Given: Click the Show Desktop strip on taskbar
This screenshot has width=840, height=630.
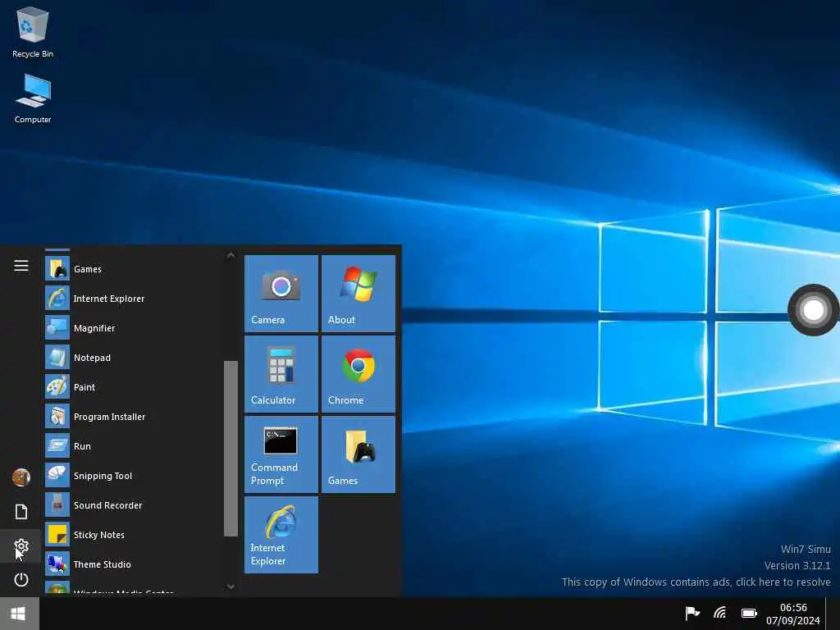Looking at the screenshot, I should click(x=833, y=614).
